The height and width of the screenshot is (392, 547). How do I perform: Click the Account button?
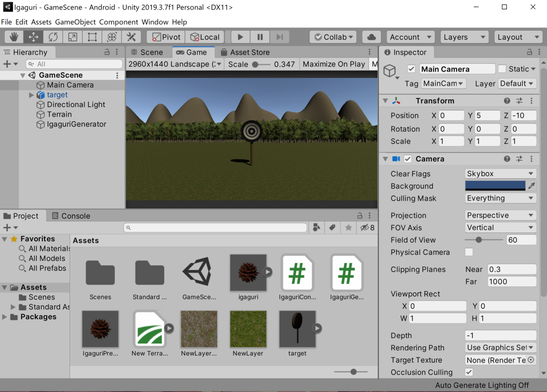[x=410, y=37]
